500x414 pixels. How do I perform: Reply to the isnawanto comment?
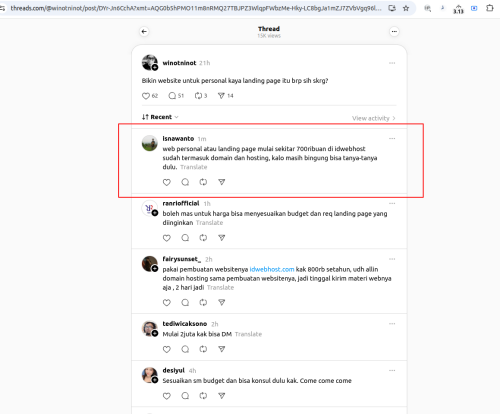point(185,182)
